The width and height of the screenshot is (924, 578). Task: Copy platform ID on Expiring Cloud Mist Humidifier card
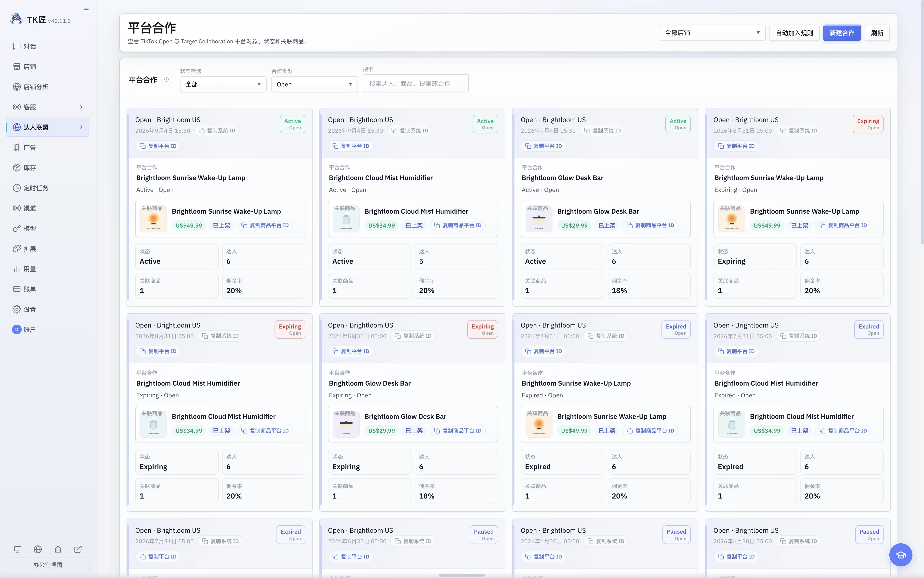click(x=158, y=351)
